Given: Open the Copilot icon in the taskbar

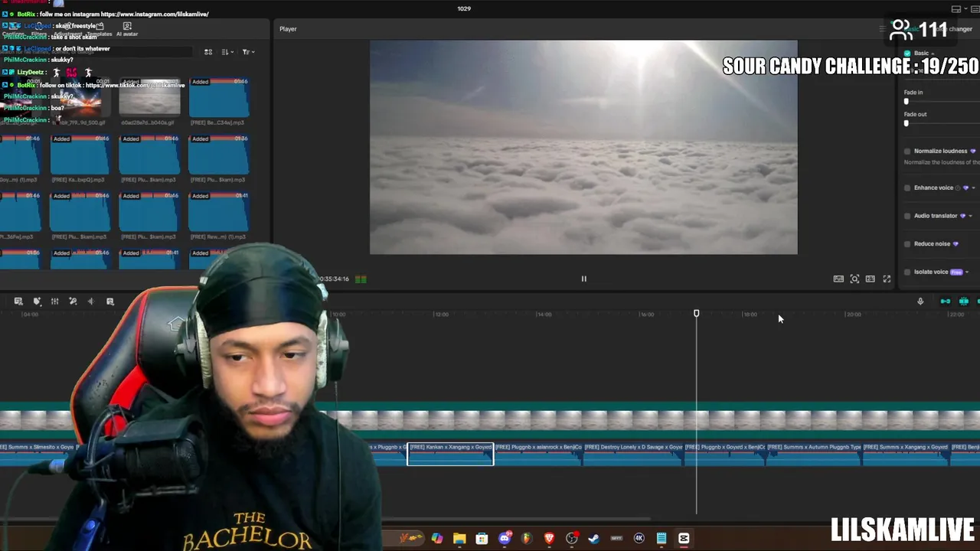Looking at the screenshot, I should 436,539.
